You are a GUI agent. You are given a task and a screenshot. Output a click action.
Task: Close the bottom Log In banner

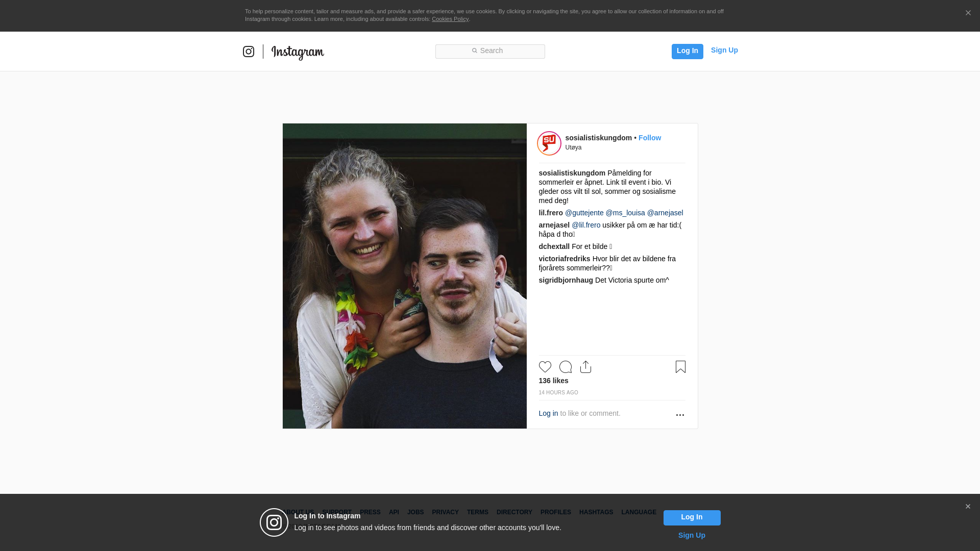[968, 506]
